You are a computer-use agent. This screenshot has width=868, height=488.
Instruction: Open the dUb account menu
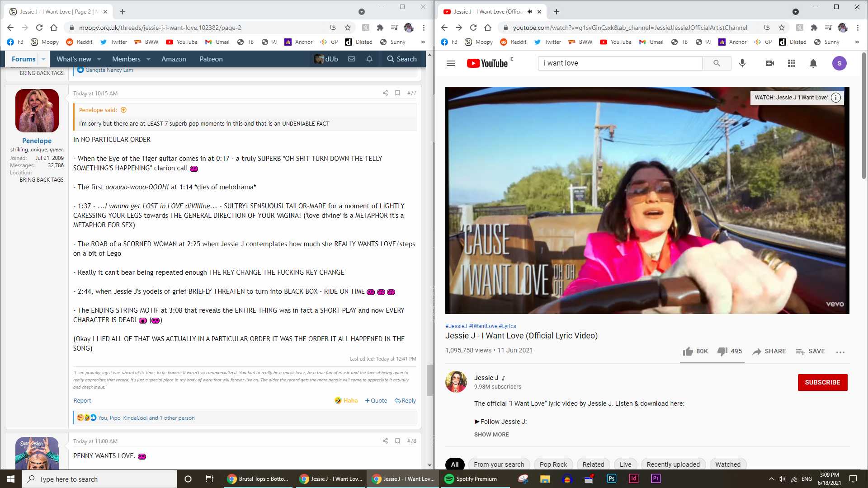coord(326,59)
